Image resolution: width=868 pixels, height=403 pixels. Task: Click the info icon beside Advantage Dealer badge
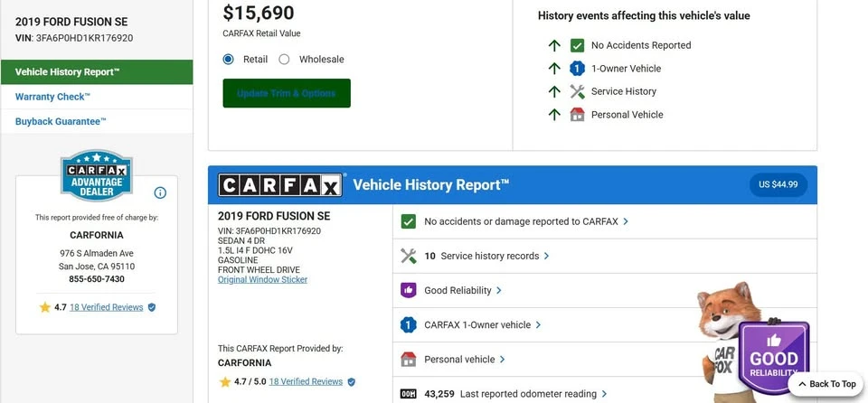[160, 192]
